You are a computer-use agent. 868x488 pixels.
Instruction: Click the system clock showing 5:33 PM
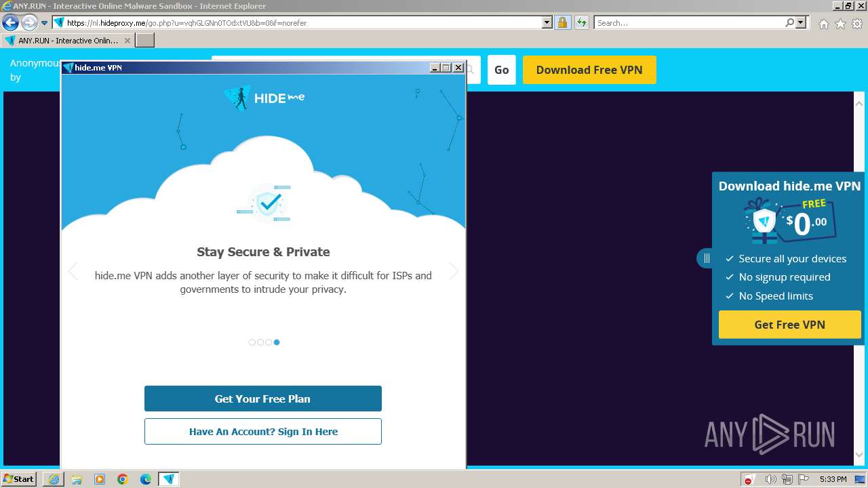click(833, 479)
